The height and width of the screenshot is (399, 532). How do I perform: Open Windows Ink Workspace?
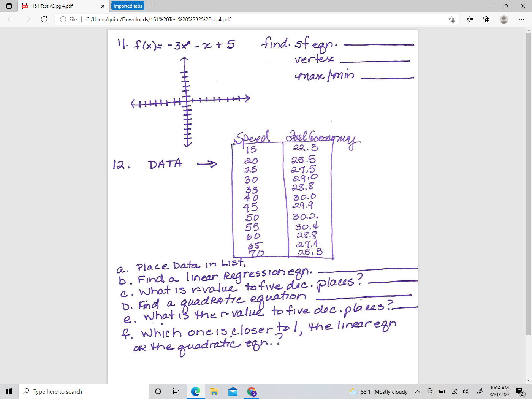click(480, 391)
